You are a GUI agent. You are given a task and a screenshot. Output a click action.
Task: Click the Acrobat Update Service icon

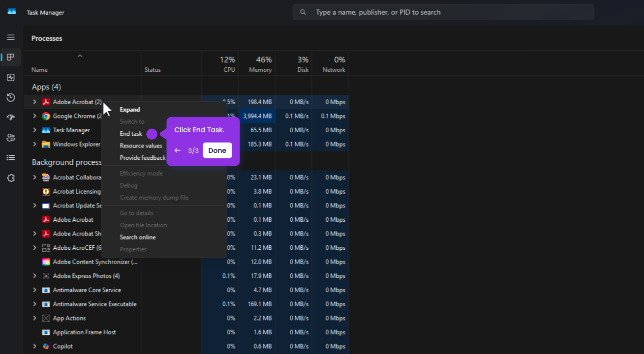(46, 206)
